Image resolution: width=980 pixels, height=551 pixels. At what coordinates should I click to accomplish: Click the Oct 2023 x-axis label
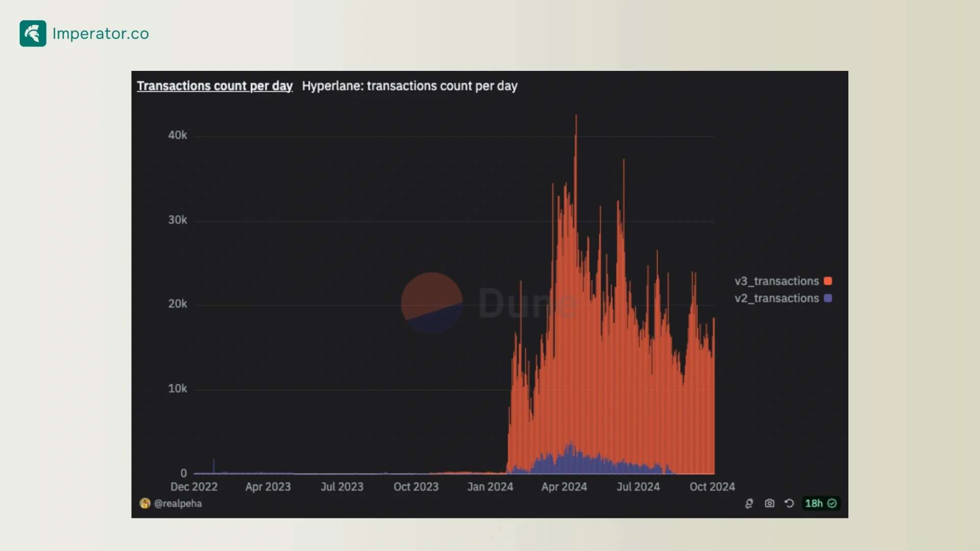(416, 487)
